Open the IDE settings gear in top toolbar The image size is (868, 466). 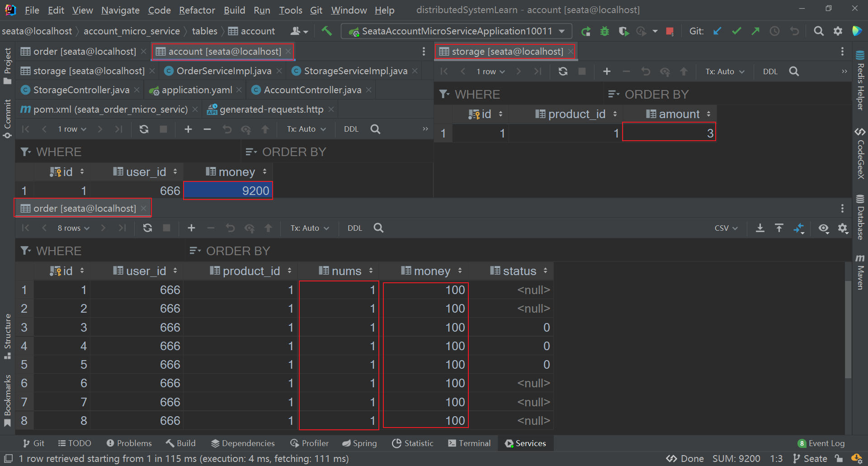[838, 31]
